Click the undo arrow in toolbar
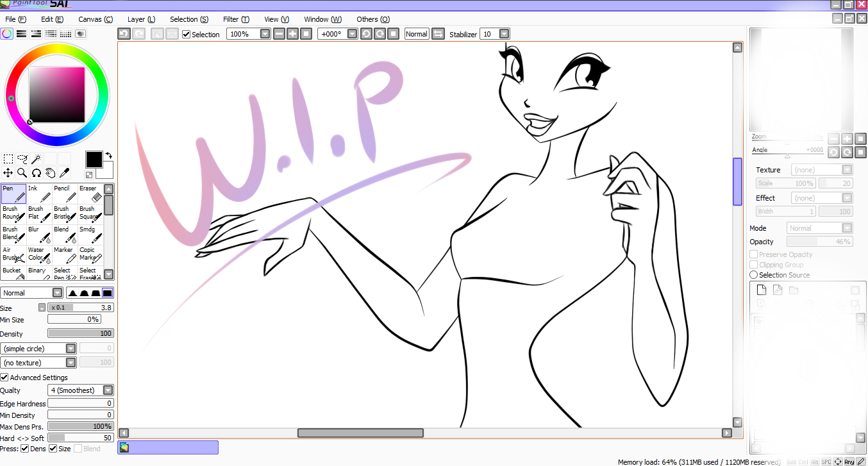Image resolution: width=868 pixels, height=466 pixels. 124,34
